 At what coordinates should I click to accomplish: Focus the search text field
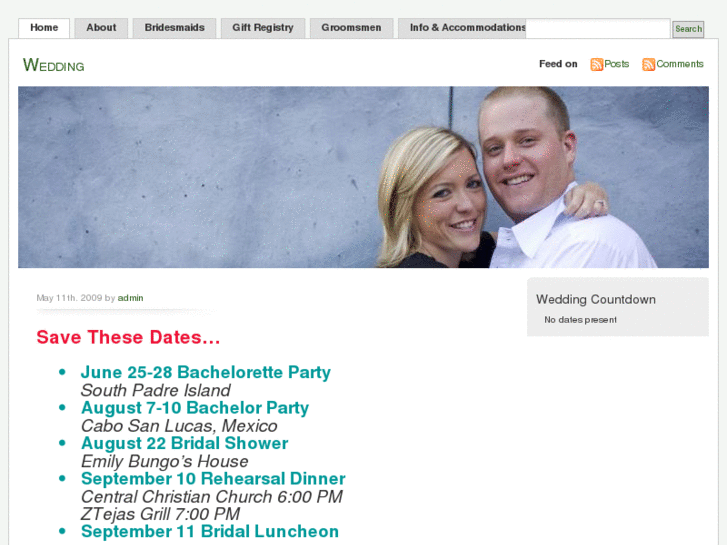click(x=598, y=28)
